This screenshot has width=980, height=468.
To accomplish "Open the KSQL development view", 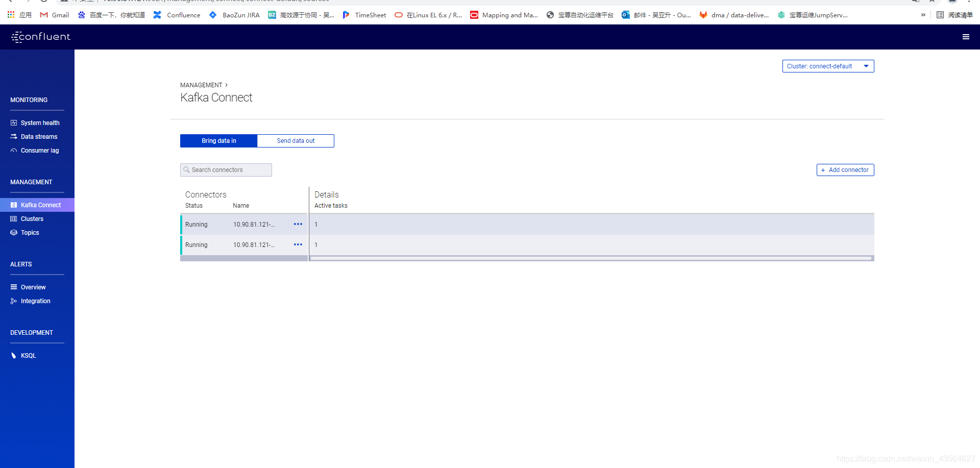I will (x=29, y=355).
